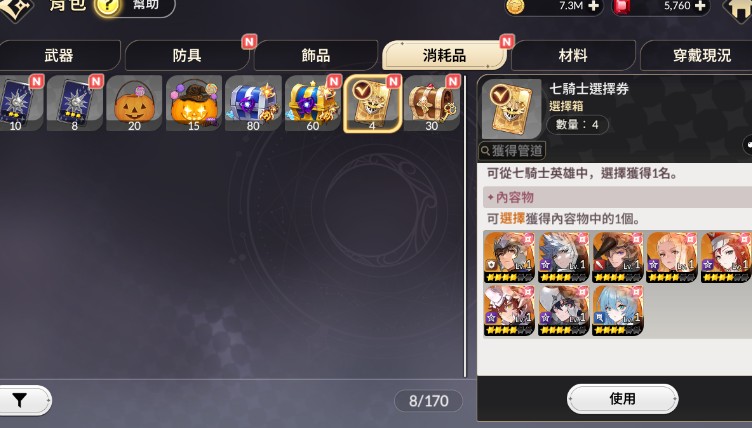Click the 獲得管道 search button
This screenshot has width=752, height=428.
point(512,151)
